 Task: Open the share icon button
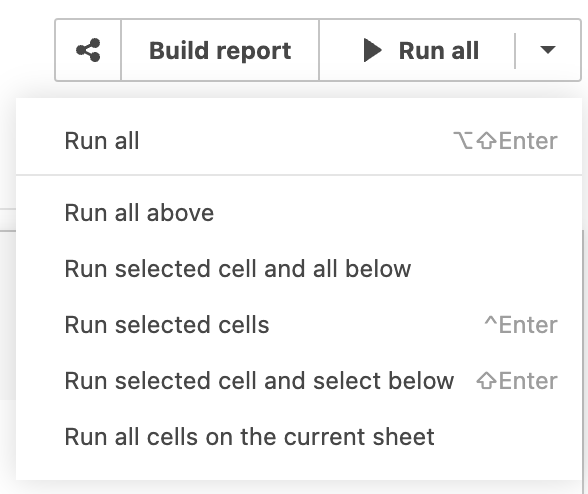click(x=88, y=50)
